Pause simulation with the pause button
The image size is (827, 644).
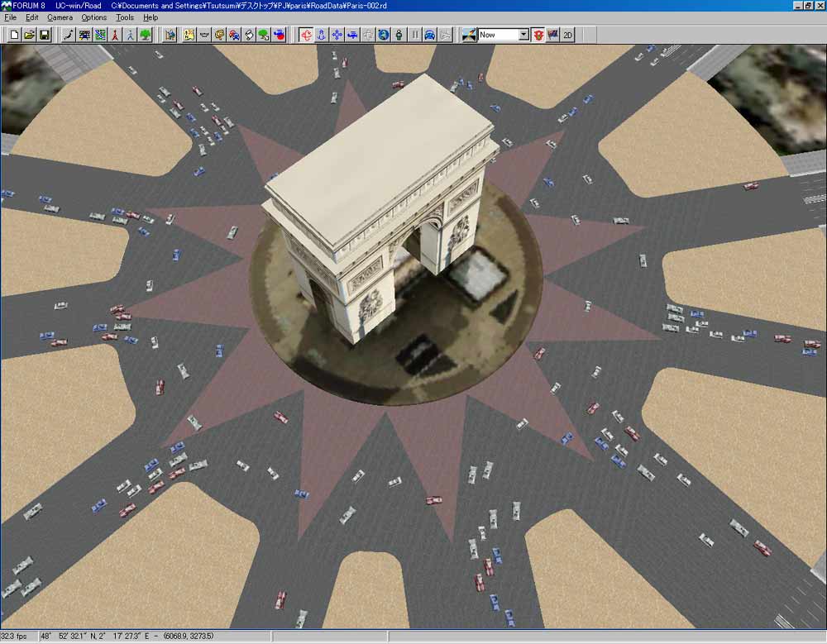click(x=414, y=35)
